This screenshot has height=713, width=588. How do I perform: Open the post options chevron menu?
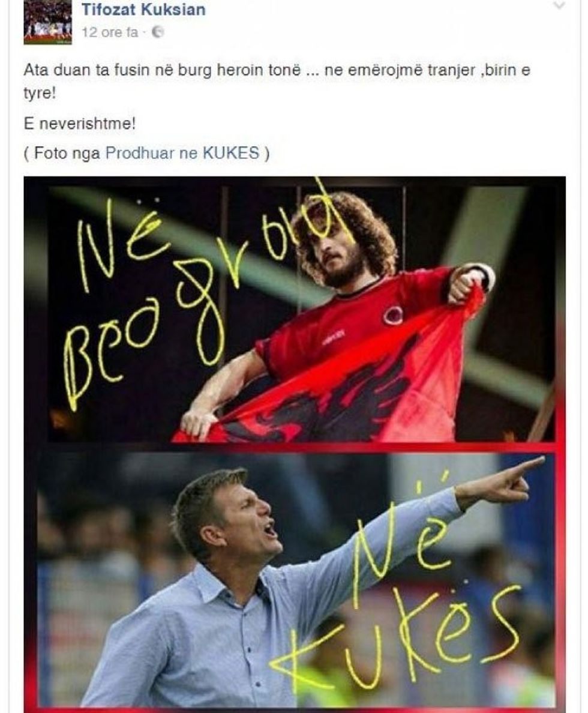pyautogui.click(x=559, y=5)
